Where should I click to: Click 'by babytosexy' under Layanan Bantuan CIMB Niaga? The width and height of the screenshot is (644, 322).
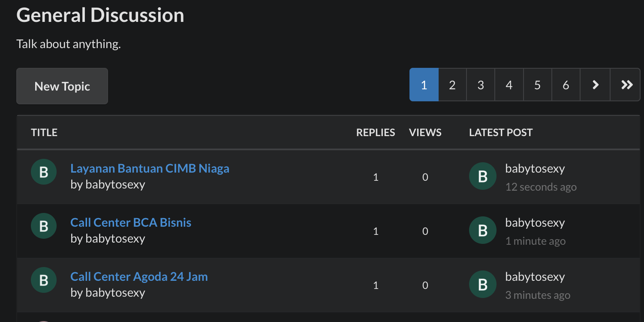point(108,185)
